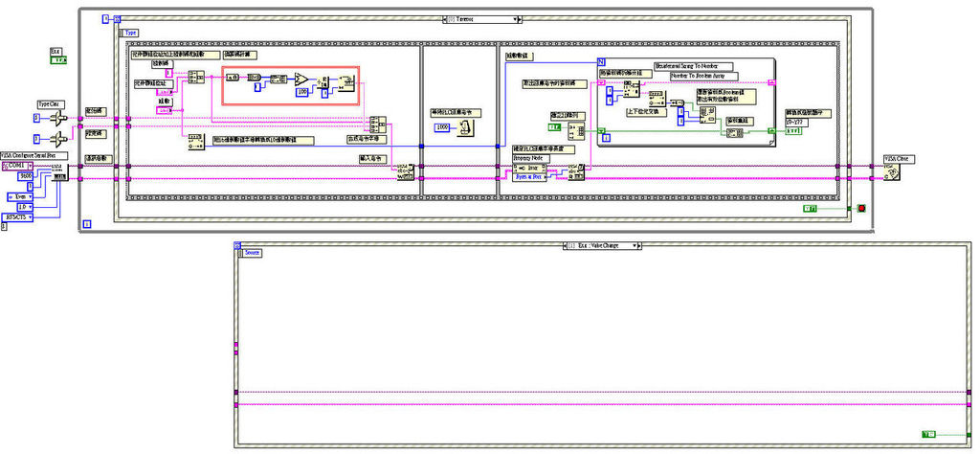
Task: Click the 100 numeric constant in red box
Action: (x=302, y=92)
